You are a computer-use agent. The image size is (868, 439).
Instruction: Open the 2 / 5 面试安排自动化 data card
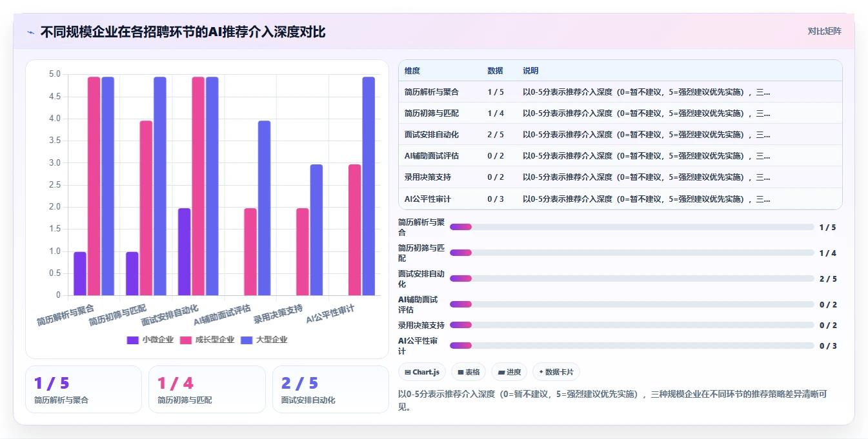click(x=330, y=389)
